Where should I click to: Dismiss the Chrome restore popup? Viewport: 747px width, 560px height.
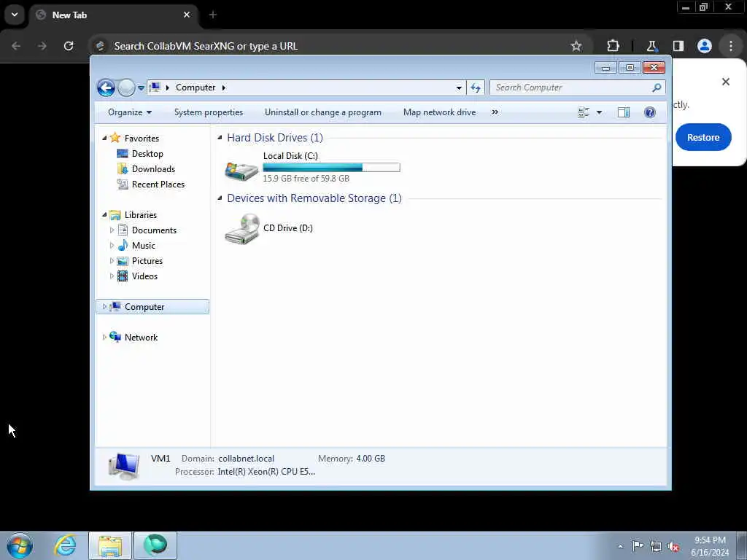(x=726, y=82)
